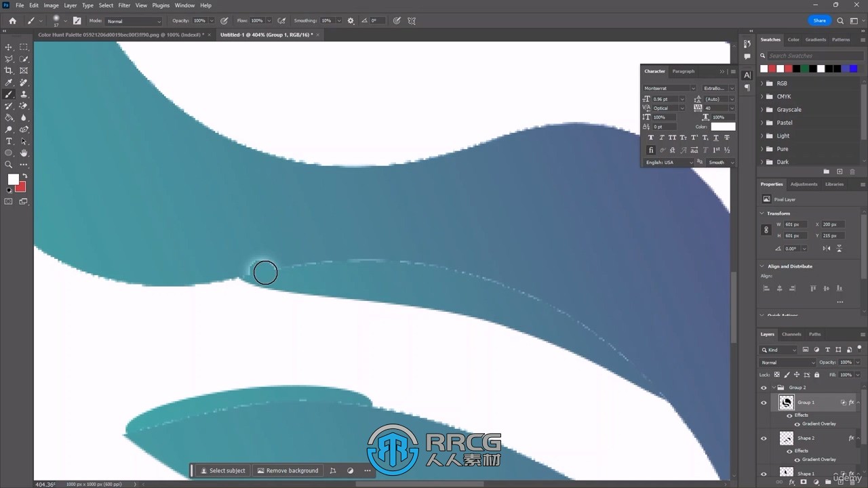The width and height of the screenshot is (868, 488).
Task: Click the foreground color swatch
Action: click(x=13, y=180)
